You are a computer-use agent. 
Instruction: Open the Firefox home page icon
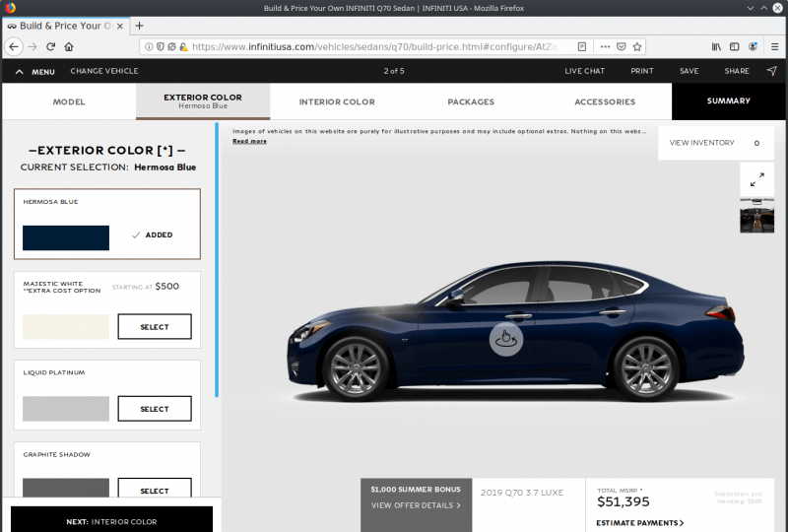[69, 46]
